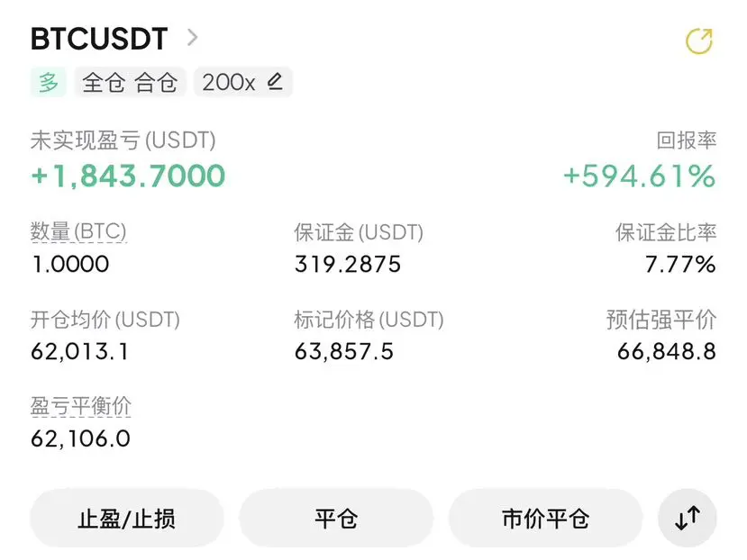This screenshot has height=560, width=747.
Task: Tap the reverse position arrows icon
Action: click(x=688, y=518)
